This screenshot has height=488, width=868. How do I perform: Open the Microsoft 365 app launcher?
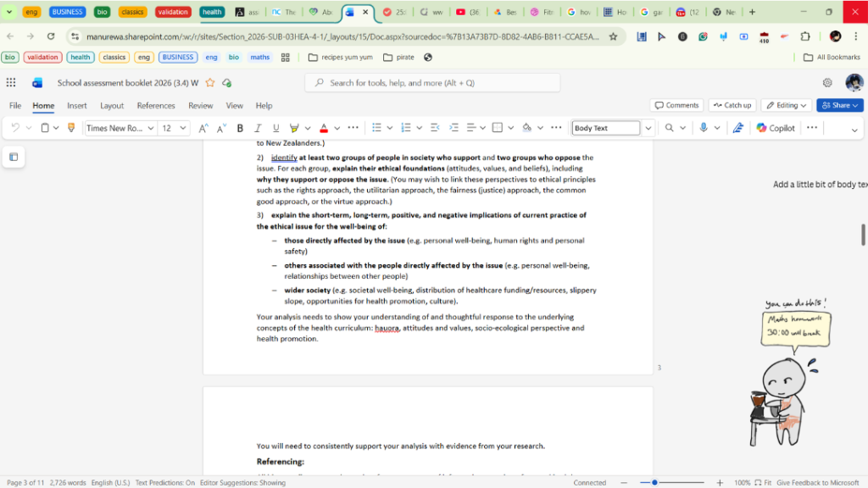pos(11,82)
